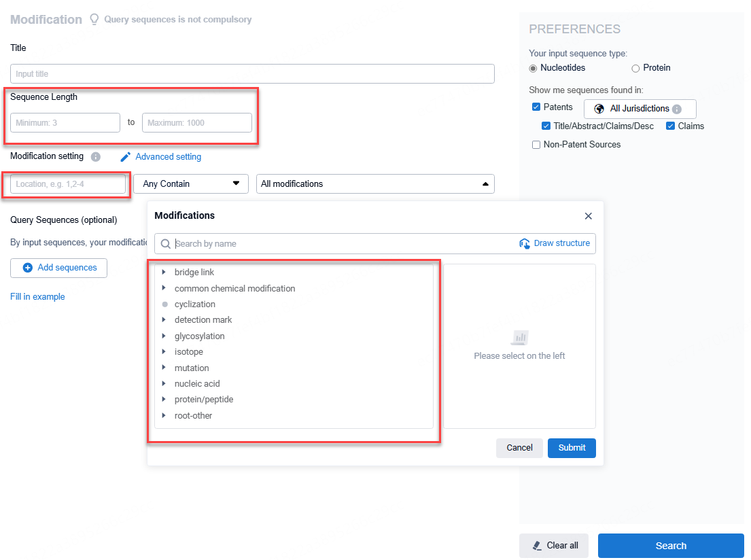Image resolution: width=751 pixels, height=560 pixels.
Task: Click the Draw structure icon
Action: click(525, 243)
